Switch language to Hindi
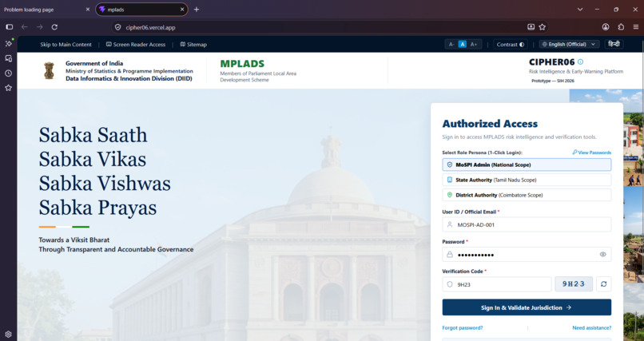Screen dimensions: 644x341 tap(614, 44)
